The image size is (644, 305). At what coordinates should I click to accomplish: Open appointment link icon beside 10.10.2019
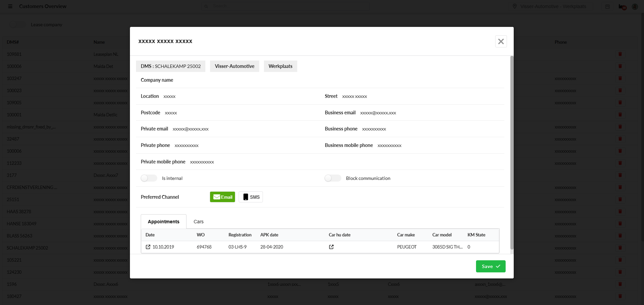(148, 247)
